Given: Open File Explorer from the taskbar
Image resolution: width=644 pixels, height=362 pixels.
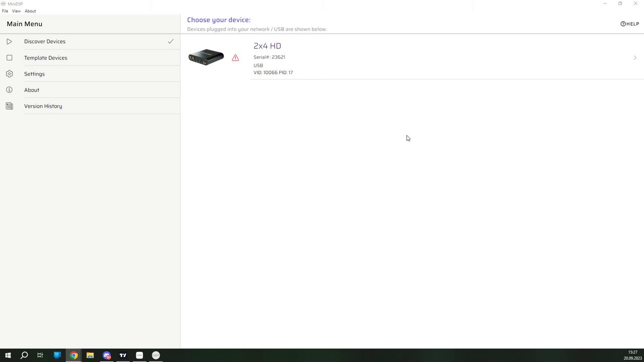Looking at the screenshot, I should pos(90,355).
